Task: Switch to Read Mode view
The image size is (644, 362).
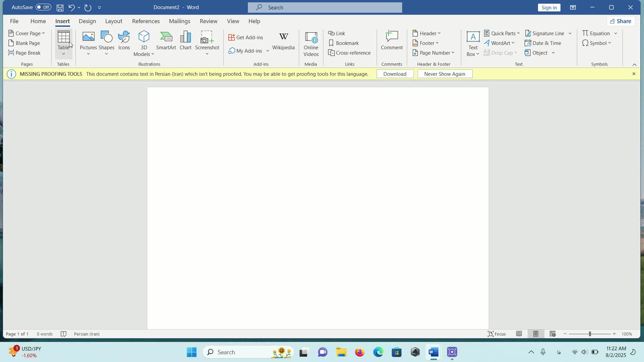Action: coord(519,334)
